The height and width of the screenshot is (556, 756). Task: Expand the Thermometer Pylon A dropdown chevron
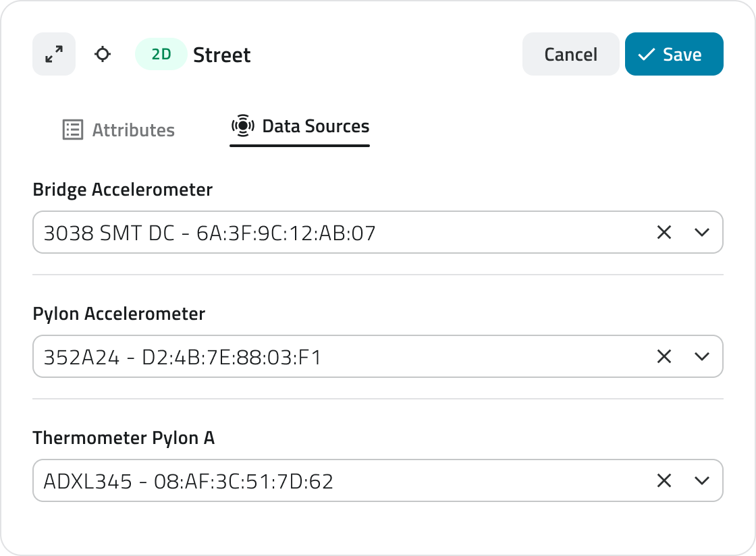click(x=702, y=480)
